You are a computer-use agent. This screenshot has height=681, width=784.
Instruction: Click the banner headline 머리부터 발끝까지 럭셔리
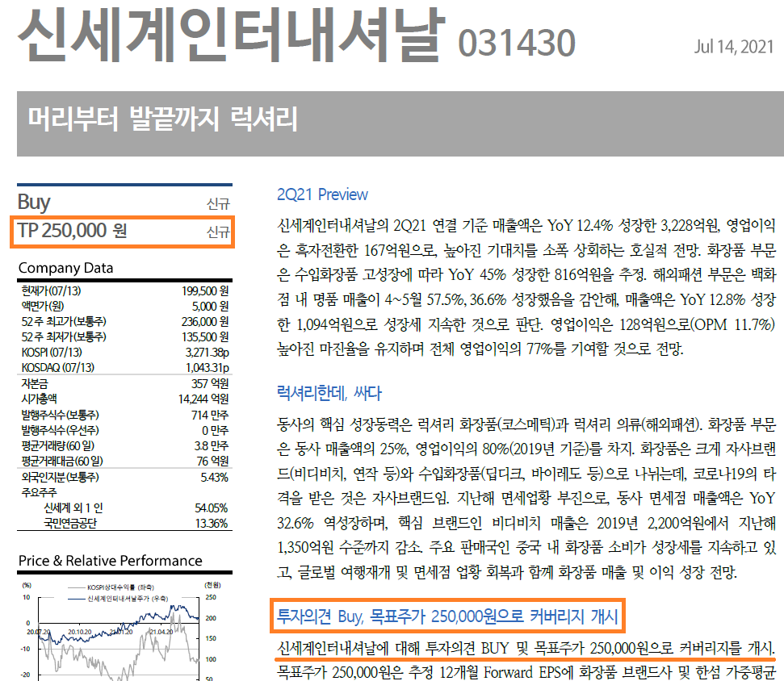[x=162, y=119]
